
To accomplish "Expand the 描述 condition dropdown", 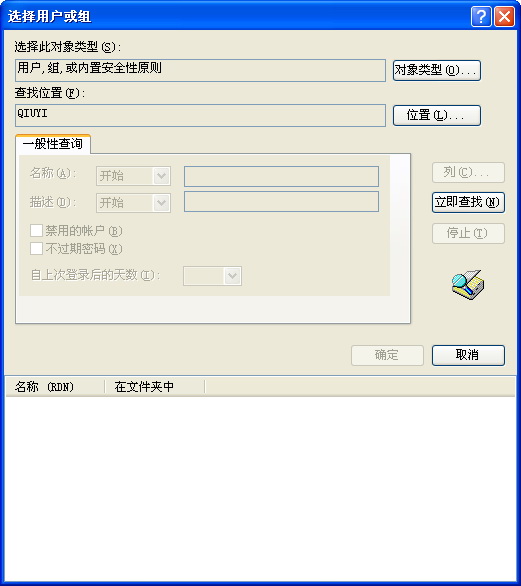I will 161,203.
